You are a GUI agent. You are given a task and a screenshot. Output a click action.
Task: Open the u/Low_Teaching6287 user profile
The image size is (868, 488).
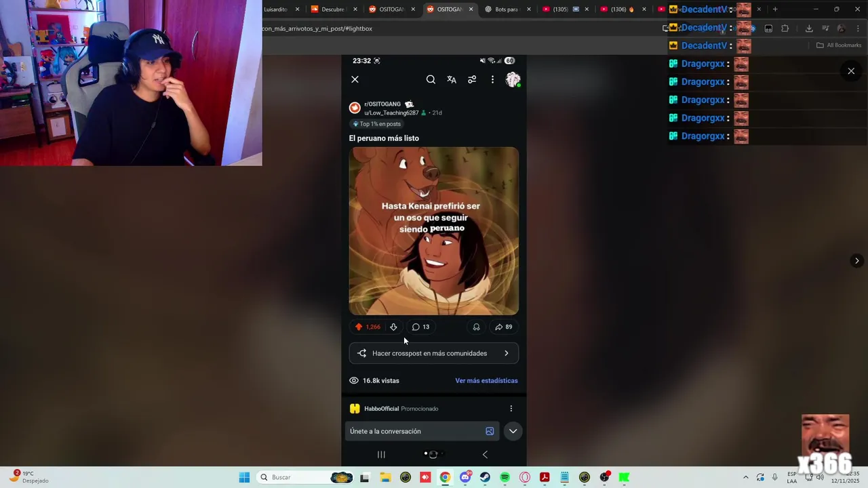391,113
